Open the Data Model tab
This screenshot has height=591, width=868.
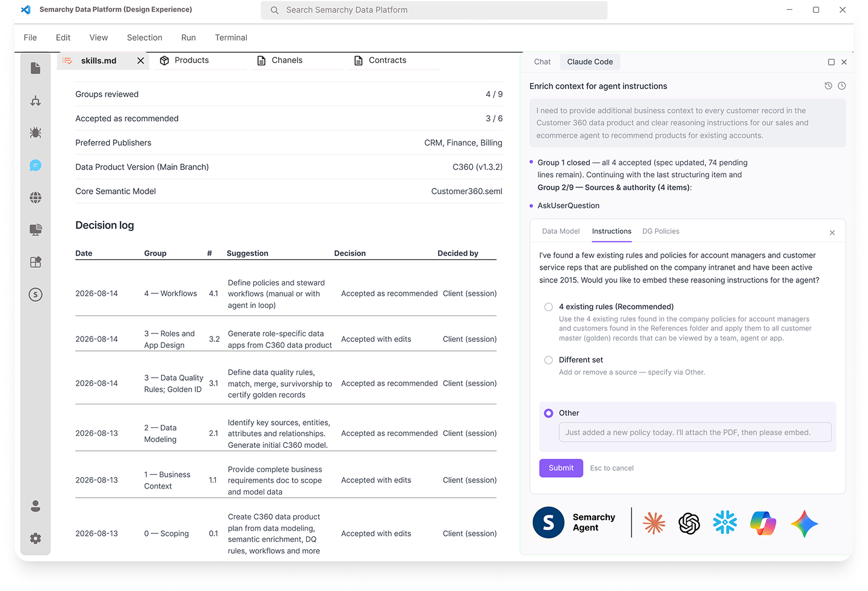(561, 232)
